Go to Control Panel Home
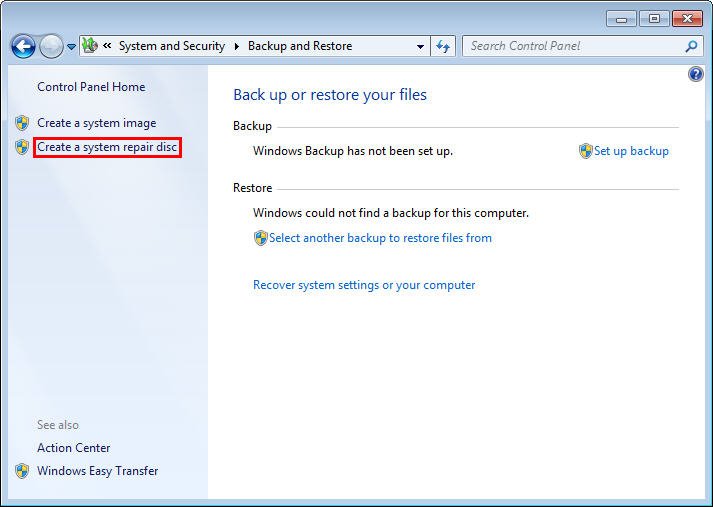Image resolution: width=713 pixels, height=507 pixels. click(x=91, y=87)
